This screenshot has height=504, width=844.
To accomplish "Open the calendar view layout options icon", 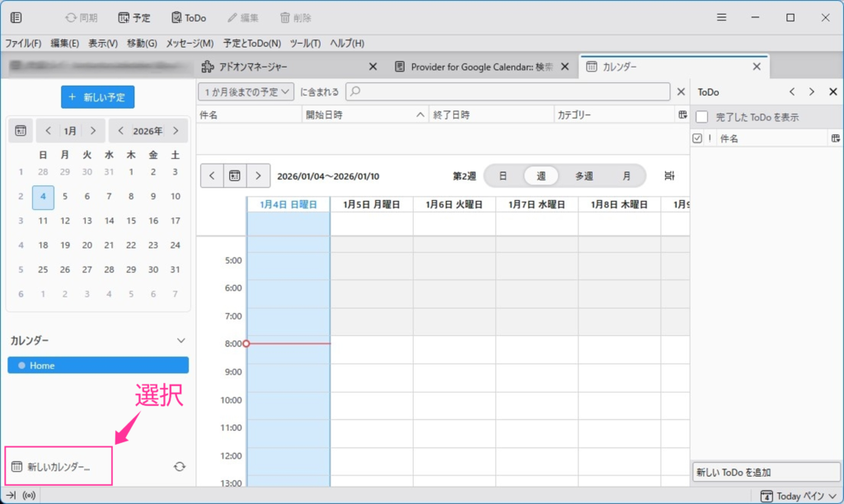I will (x=669, y=175).
